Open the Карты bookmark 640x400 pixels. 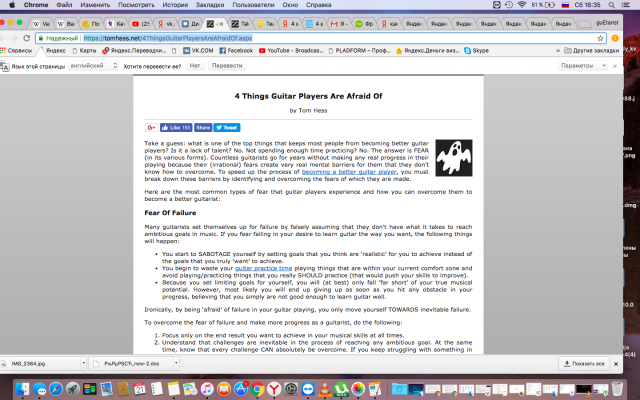click(x=84, y=51)
